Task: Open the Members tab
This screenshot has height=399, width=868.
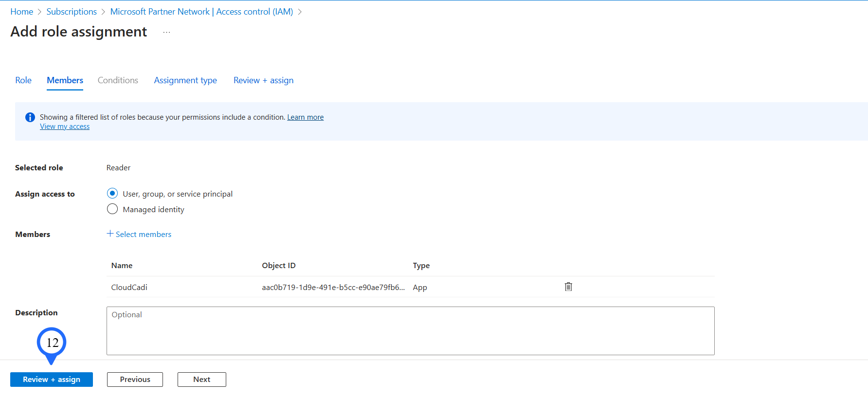Action: tap(65, 80)
